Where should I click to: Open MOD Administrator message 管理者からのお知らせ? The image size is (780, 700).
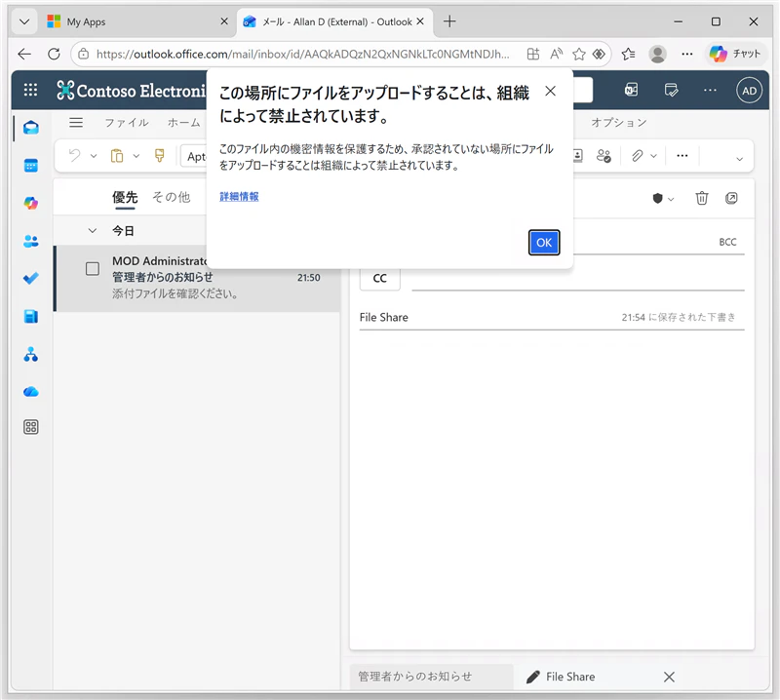(x=199, y=279)
